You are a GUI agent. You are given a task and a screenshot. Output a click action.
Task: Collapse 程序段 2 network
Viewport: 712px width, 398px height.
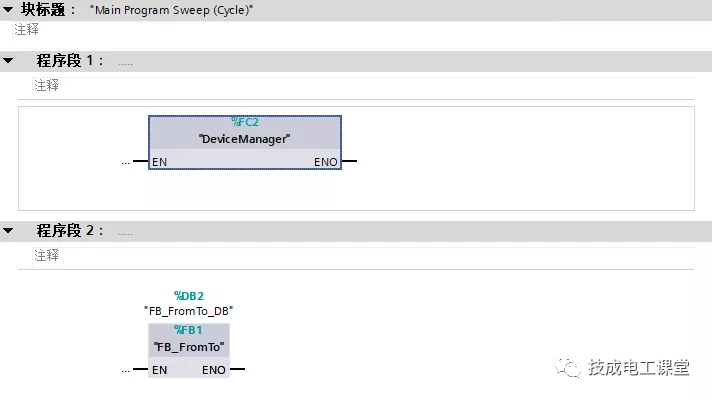coord(8,231)
